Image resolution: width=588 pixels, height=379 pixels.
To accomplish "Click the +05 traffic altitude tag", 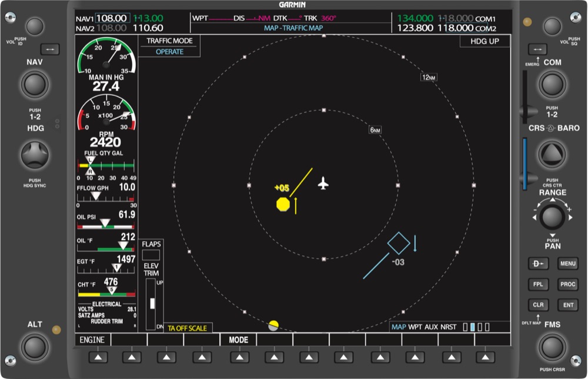I will 282,188.
